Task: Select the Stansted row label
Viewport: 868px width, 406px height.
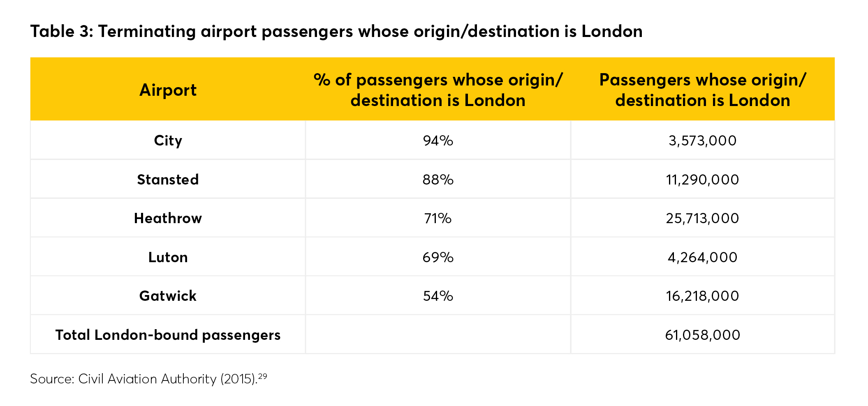Action: (x=168, y=180)
